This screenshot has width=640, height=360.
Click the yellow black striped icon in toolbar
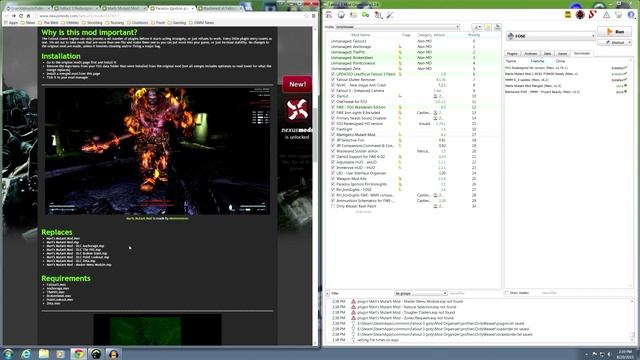pyautogui.click(x=568, y=15)
